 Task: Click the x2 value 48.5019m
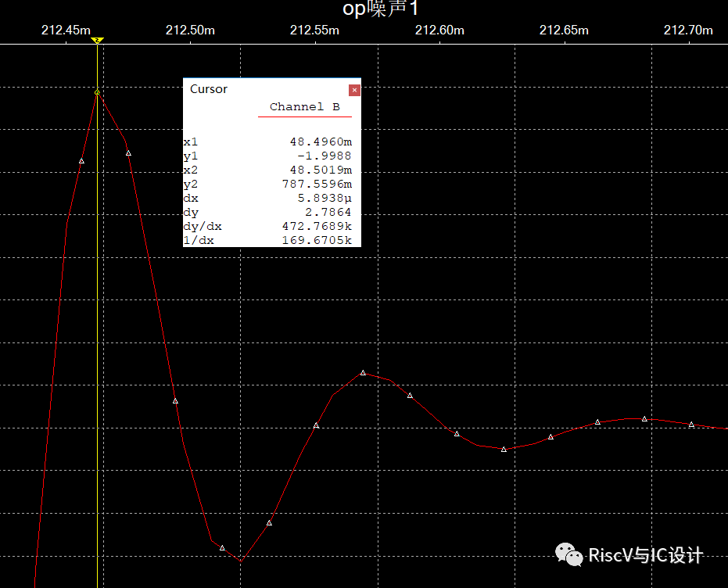pos(321,170)
